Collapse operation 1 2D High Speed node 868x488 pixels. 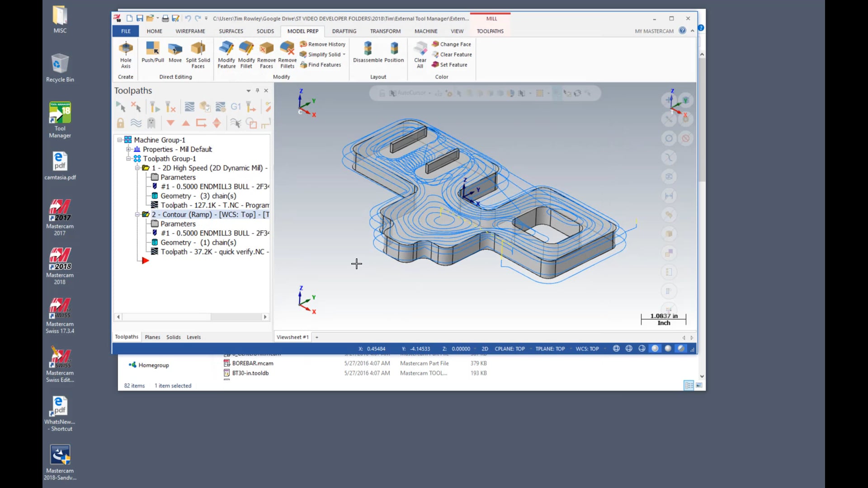[137, 168]
